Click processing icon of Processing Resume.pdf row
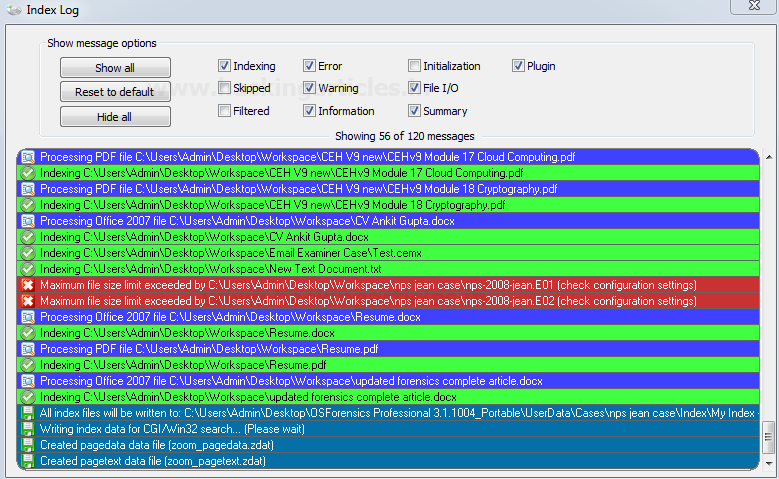This screenshot has width=779, height=479. pos(28,349)
